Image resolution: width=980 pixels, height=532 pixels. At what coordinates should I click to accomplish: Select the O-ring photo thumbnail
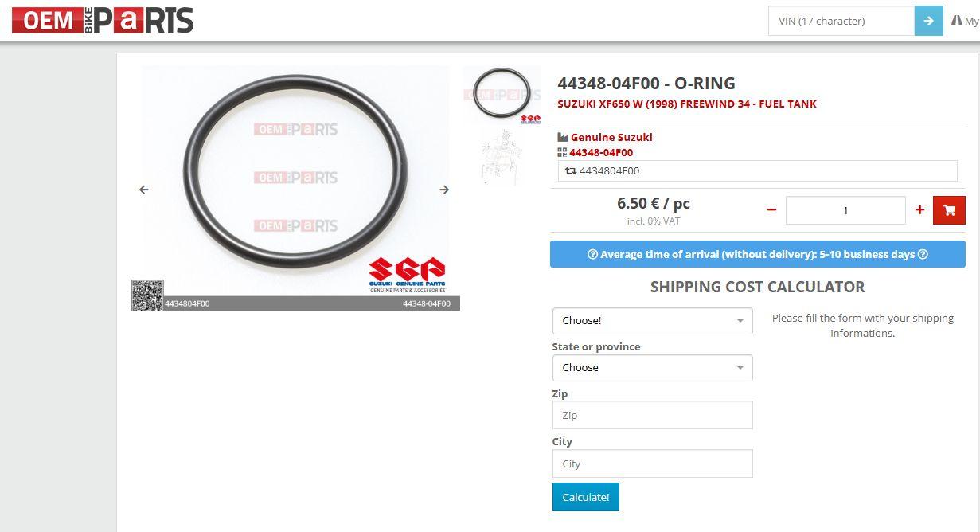click(x=502, y=94)
